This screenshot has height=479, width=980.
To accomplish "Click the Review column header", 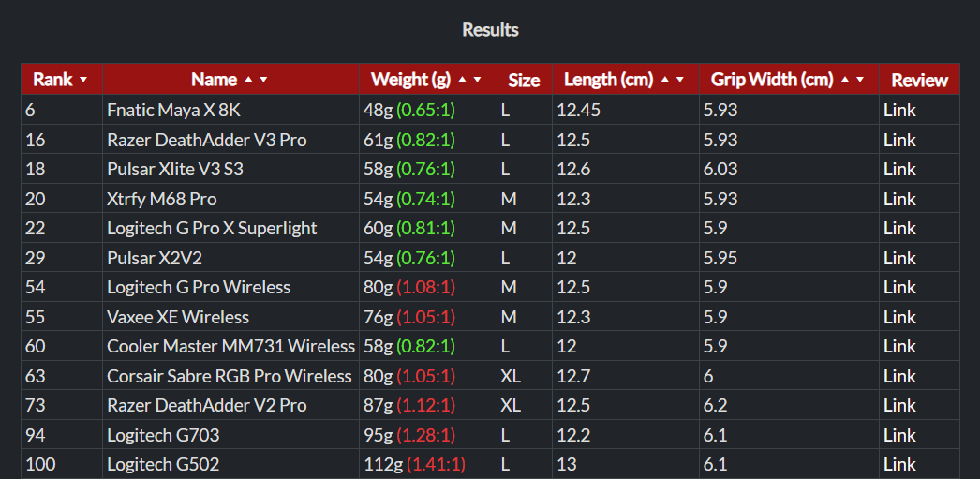I will click(x=919, y=80).
